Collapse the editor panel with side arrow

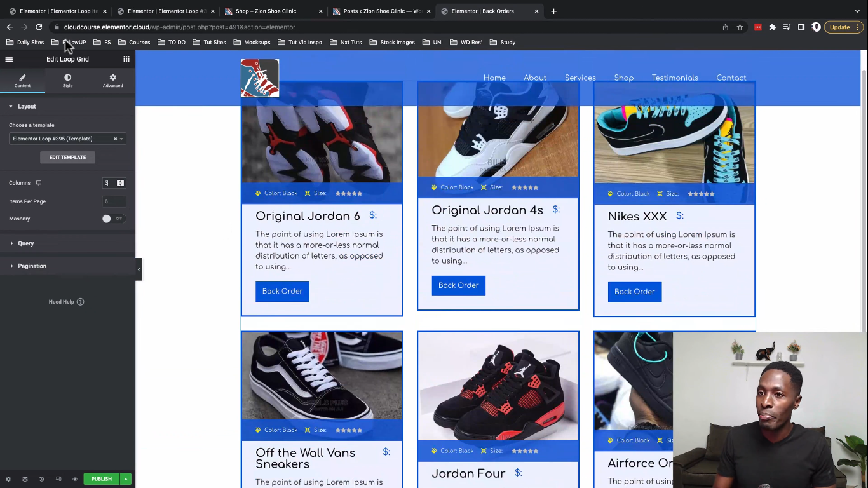pyautogui.click(x=139, y=269)
